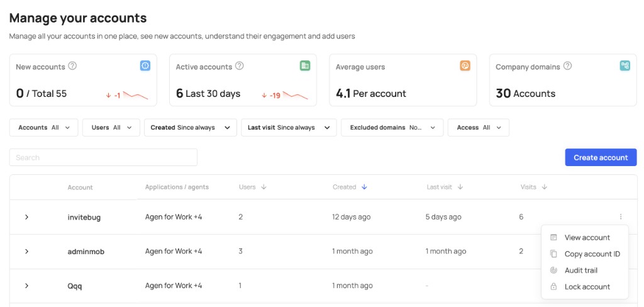The width and height of the screenshot is (644, 307).
Task: Click 5 days ago last visit value
Action: tap(443, 216)
